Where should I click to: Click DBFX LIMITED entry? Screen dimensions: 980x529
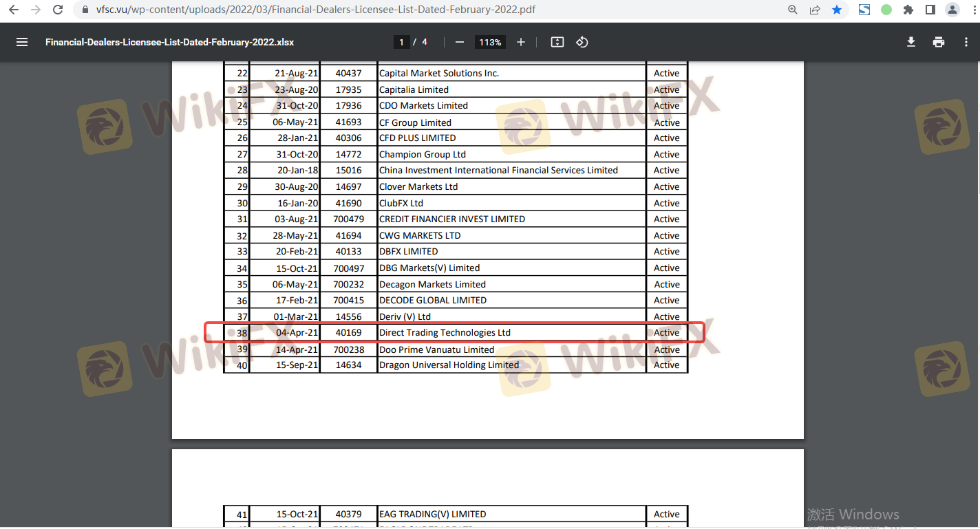[x=409, y=252]
